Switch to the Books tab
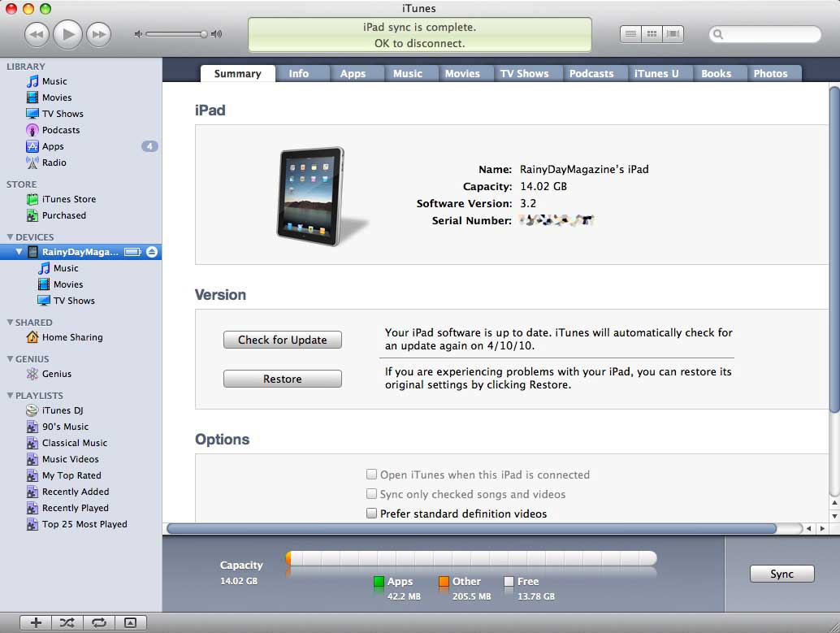Screen dimensions: 840x633 click(x=717, y=73)
